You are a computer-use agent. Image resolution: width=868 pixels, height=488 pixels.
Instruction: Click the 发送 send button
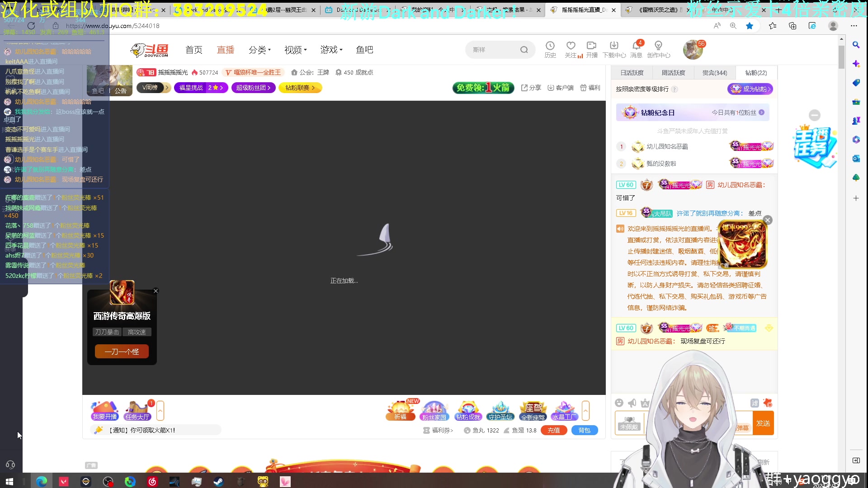(763, 423)
